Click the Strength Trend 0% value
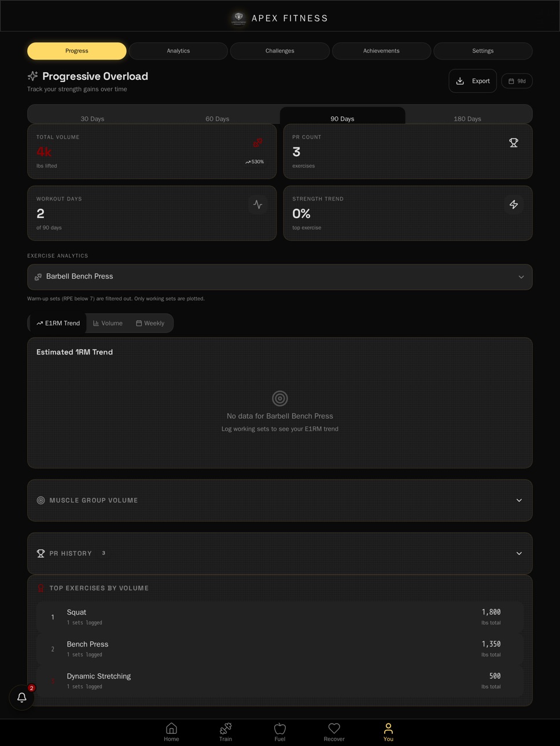The width and height of the screenshot is (560, 746). [301, 214]
